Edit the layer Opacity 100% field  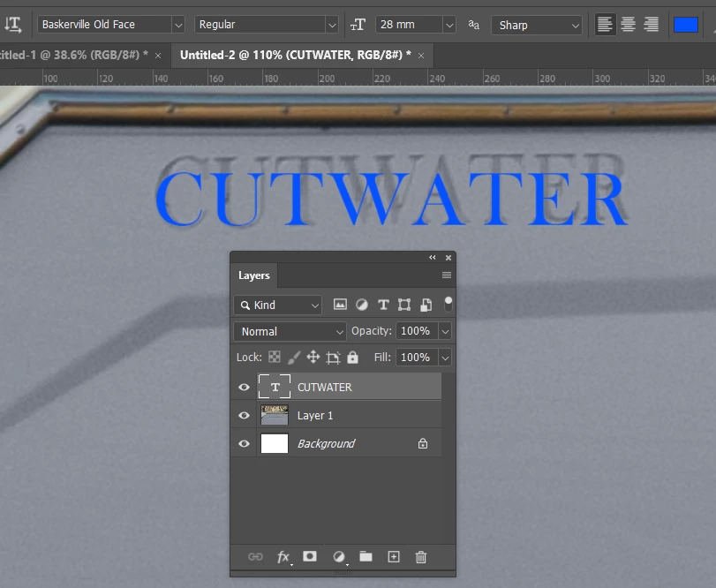pyautogui.click(x=417, y=331)
